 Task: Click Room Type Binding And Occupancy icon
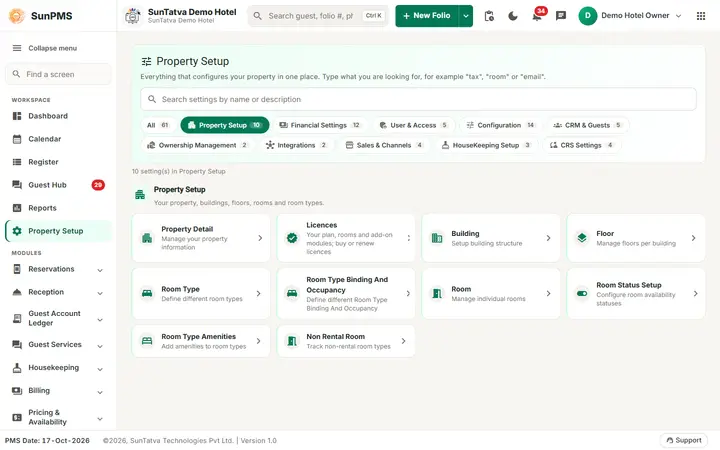(x=292, y=293)
